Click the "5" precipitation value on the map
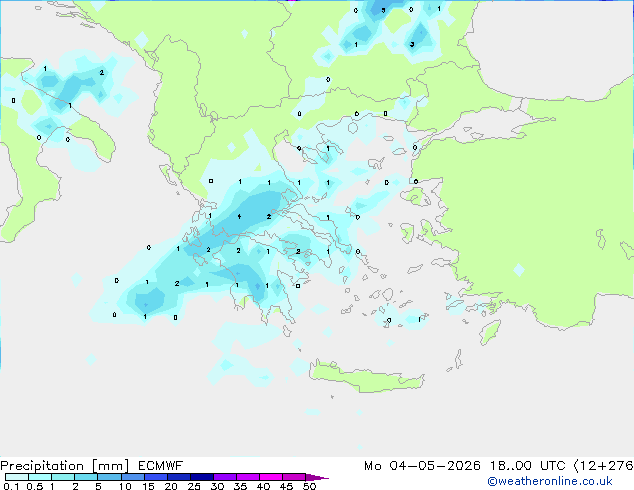The width and height of the screenshot is (634, 490). (383, 11)
